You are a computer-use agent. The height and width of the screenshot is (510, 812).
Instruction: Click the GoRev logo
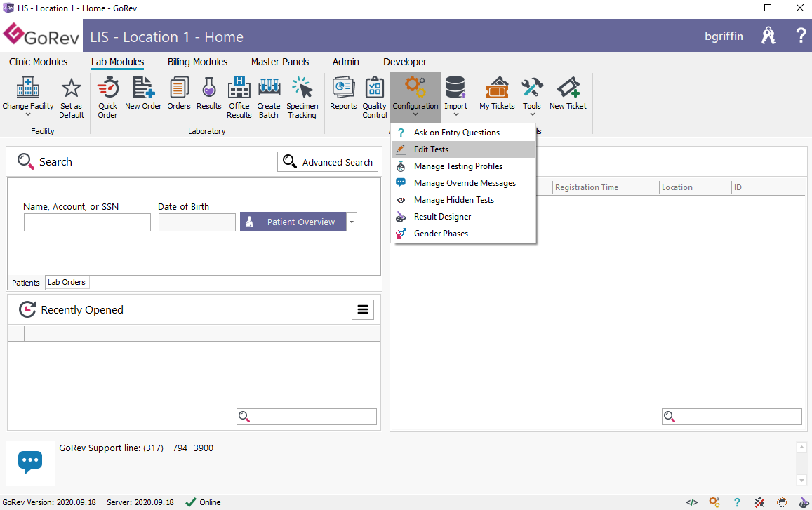point(41,35)
